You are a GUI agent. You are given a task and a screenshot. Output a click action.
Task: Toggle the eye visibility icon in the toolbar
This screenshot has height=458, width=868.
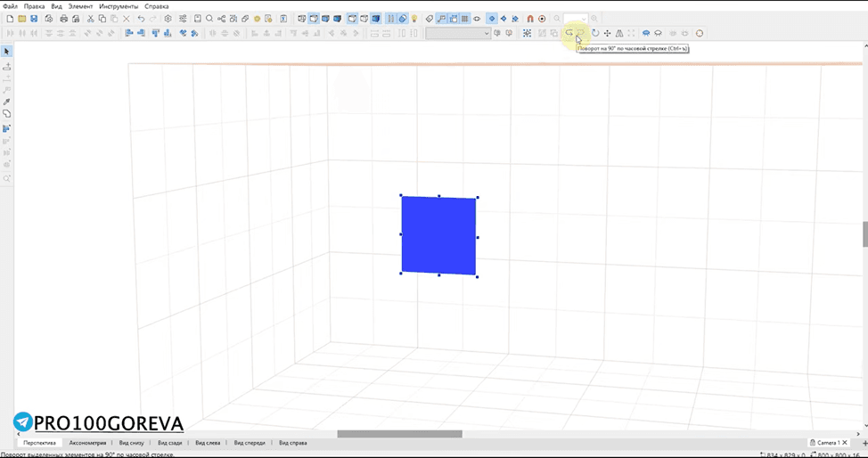pos(477,19)
